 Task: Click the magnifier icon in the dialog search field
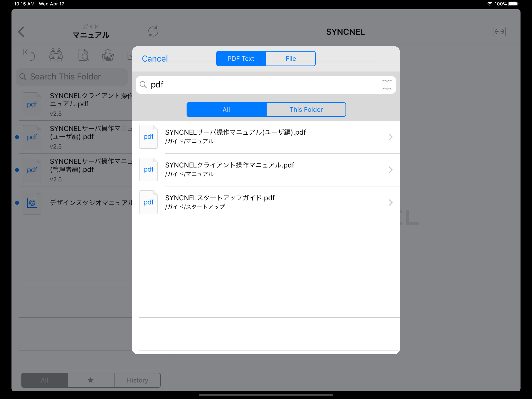click(143, 85)
